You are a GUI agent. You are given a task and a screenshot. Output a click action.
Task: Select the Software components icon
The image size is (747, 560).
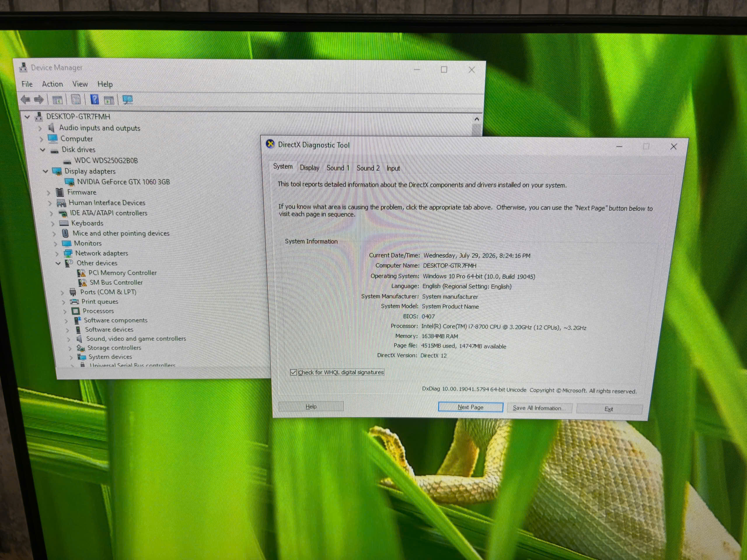pyautogui.click(x=77, y=320)
